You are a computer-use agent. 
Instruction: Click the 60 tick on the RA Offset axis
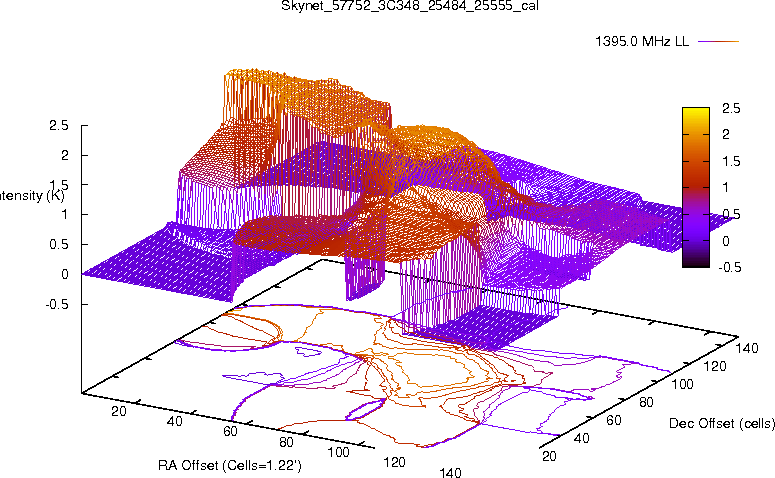coord(230,432)
